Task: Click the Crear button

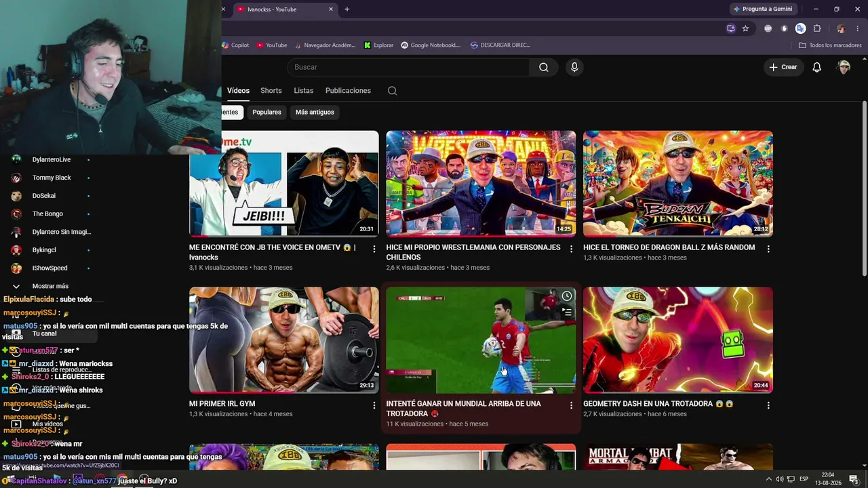Action: coord(783,67)
